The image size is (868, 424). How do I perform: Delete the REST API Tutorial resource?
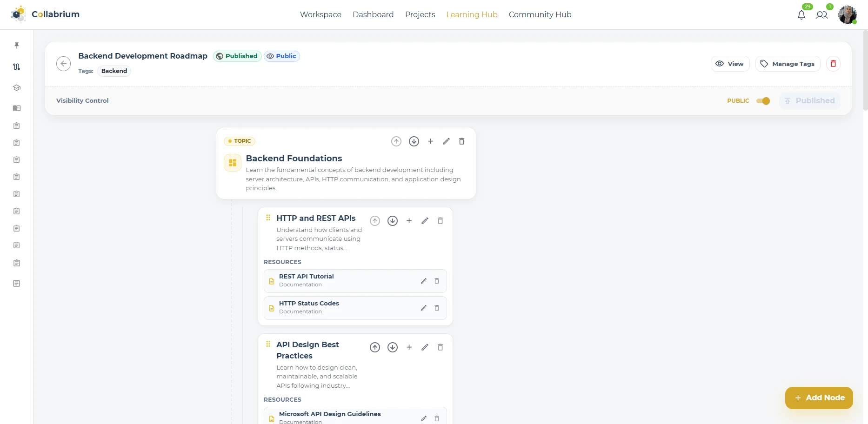click(437, 281)
